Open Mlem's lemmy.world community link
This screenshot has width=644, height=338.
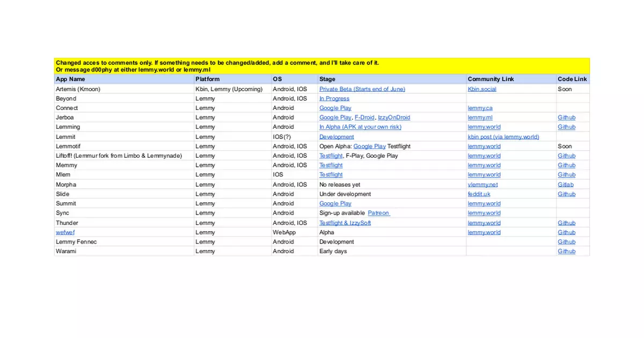(x=484, y=175)
